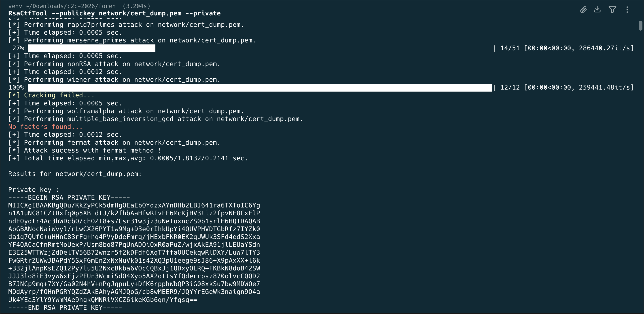Viewport: 644px width, 314px height.
Task: Click the "BEGIN RSA PRIVATE KEY" header line
Action: [x=69, y=198]
